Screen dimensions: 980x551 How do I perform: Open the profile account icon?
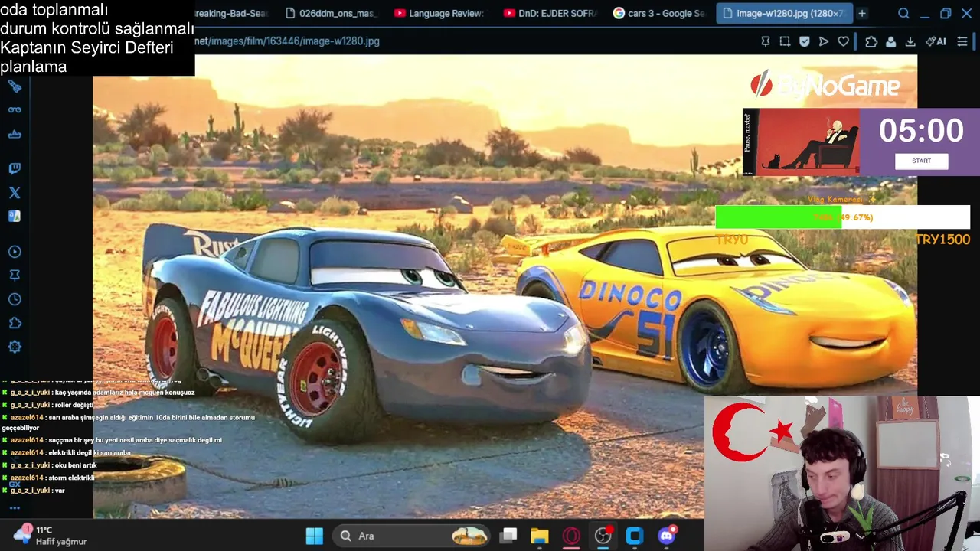(891, 41)
